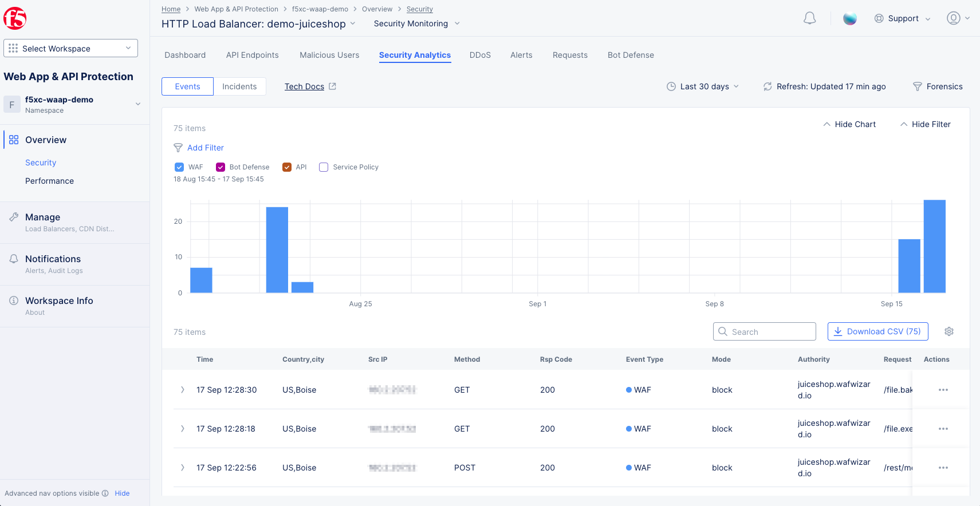Enable the Service Policy checkbox

point(324,167)
